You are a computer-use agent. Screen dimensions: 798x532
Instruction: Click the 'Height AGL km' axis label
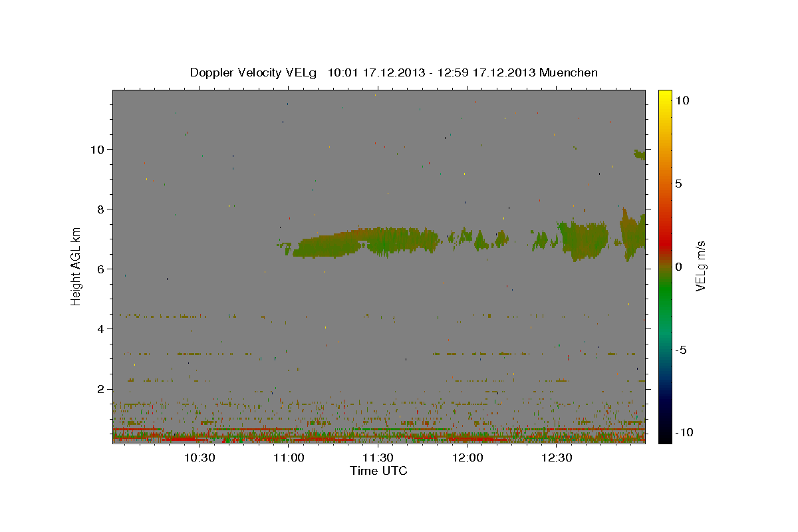pyautogui.click(x=76, y=266)
